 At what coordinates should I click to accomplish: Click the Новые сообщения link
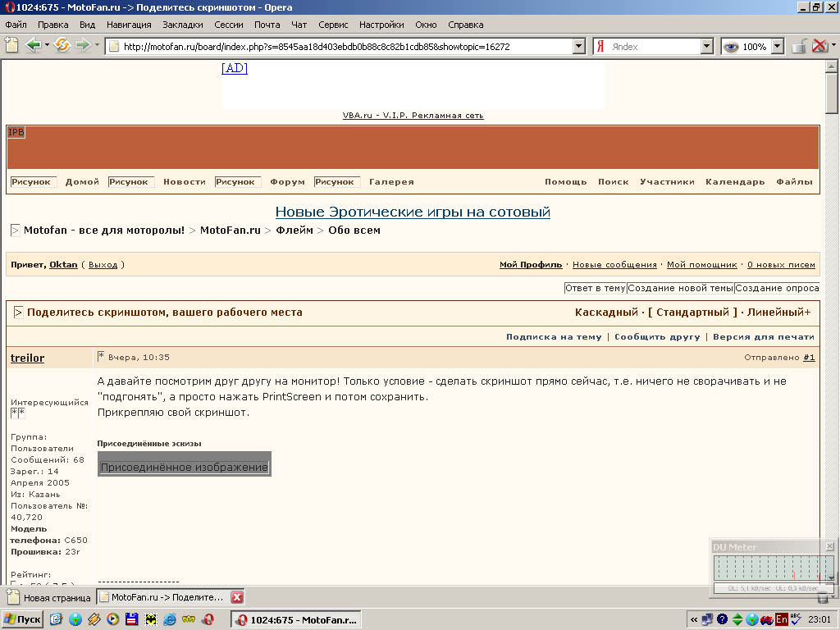coord(614,265)
